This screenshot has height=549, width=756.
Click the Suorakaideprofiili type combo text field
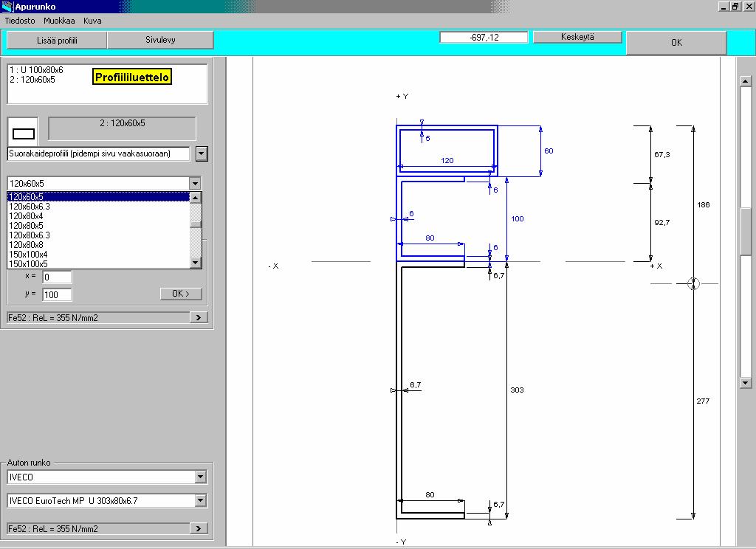click(98, 153)
